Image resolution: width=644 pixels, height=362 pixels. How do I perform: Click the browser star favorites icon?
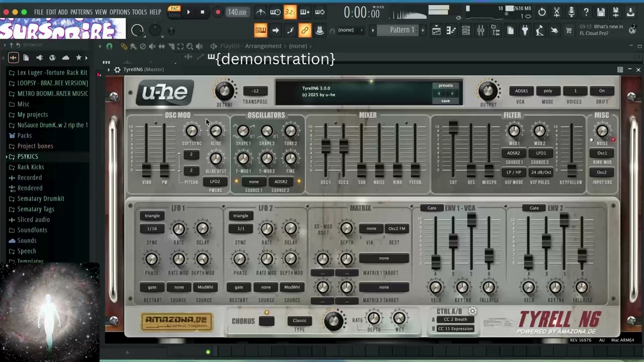tap(78, 58)
